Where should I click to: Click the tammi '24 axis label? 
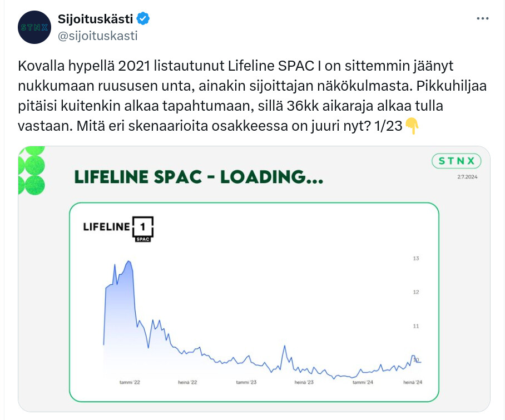click(362, 382)
